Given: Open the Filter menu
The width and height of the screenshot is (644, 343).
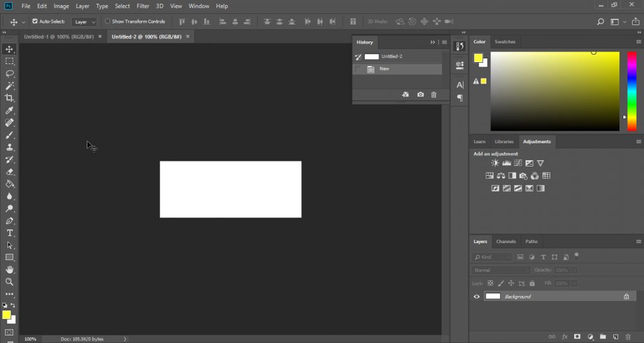Looking at the screenshot, I should coord(143,6).
